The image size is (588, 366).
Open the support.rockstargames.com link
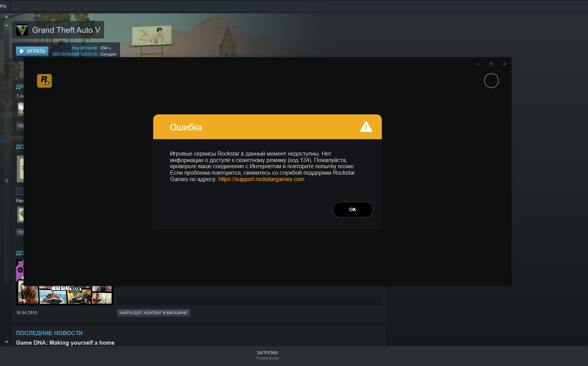pos(261,179)
